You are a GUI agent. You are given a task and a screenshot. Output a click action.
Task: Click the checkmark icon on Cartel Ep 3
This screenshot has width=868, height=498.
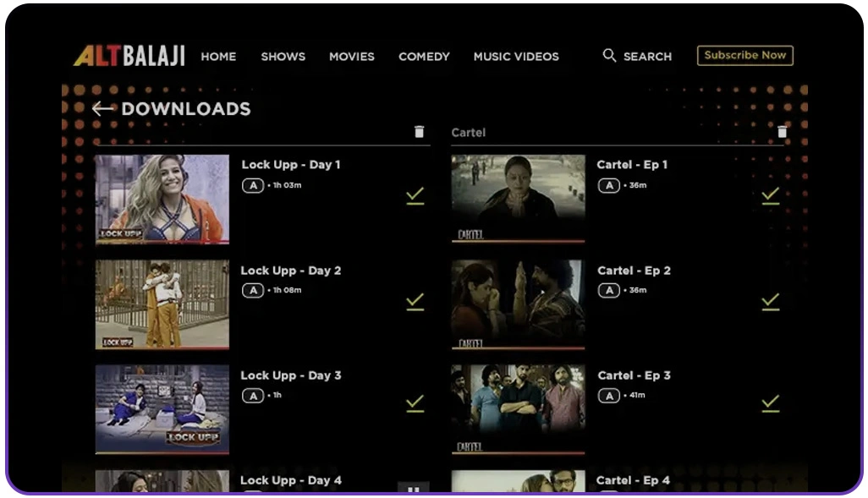tap(770, 403)
